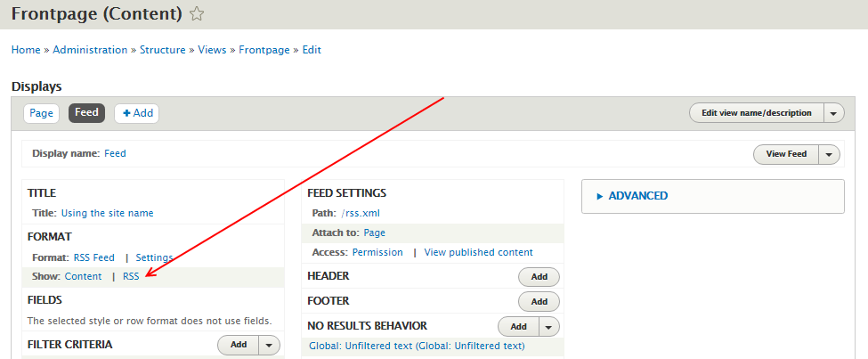Click Edit view name/description button

tap(756, 113)
